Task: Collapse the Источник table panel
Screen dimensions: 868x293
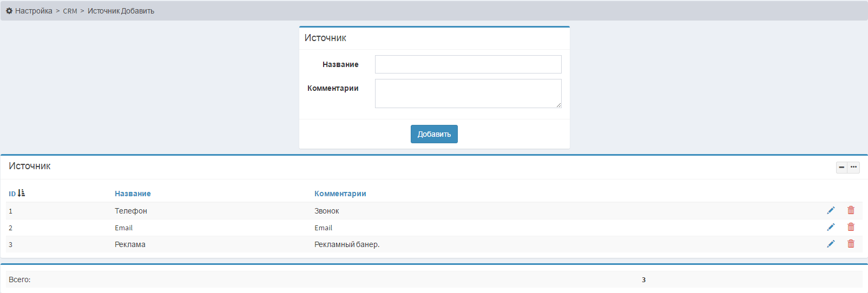Action: click(x=841, y=167)
